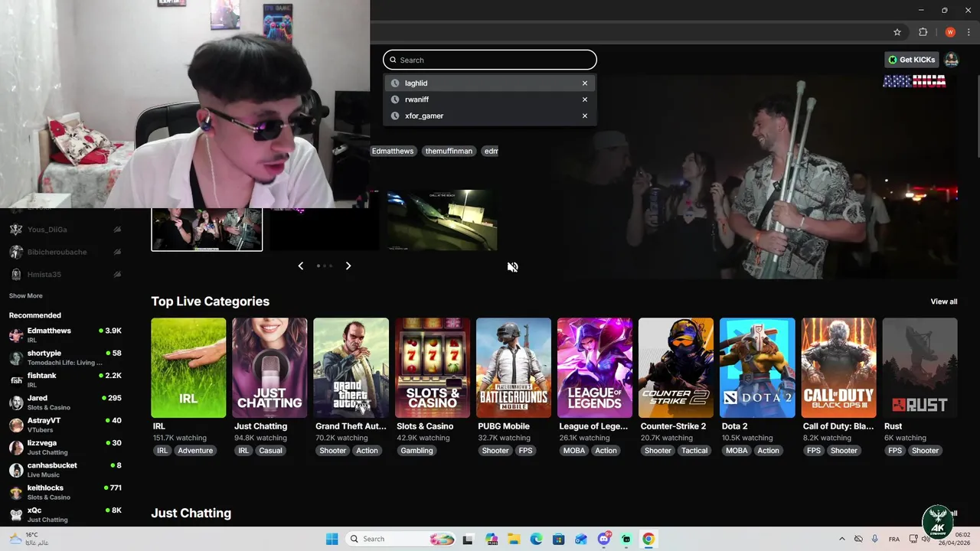Open Yous_DiiGa followed channel
980x551 pixels.
[x=65, y=230]
